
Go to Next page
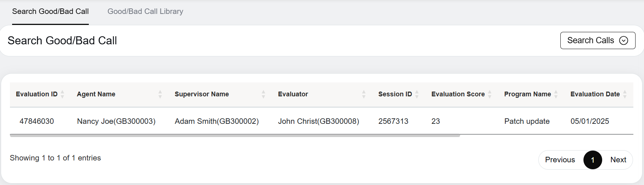coord(618,160)
